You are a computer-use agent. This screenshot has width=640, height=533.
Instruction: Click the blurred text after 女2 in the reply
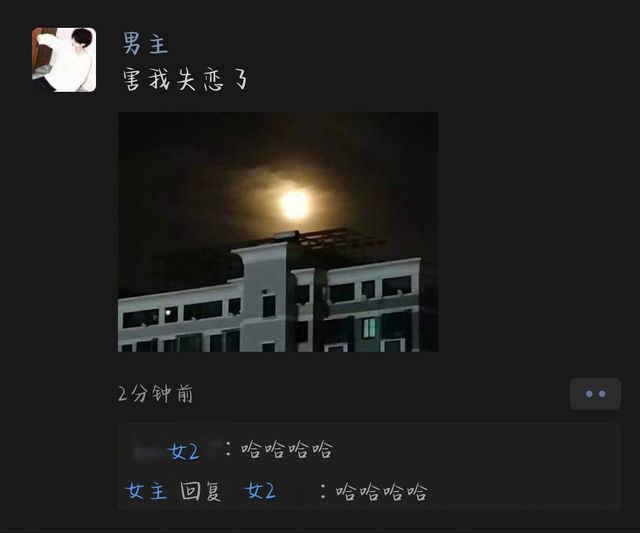tap(296, 491)
